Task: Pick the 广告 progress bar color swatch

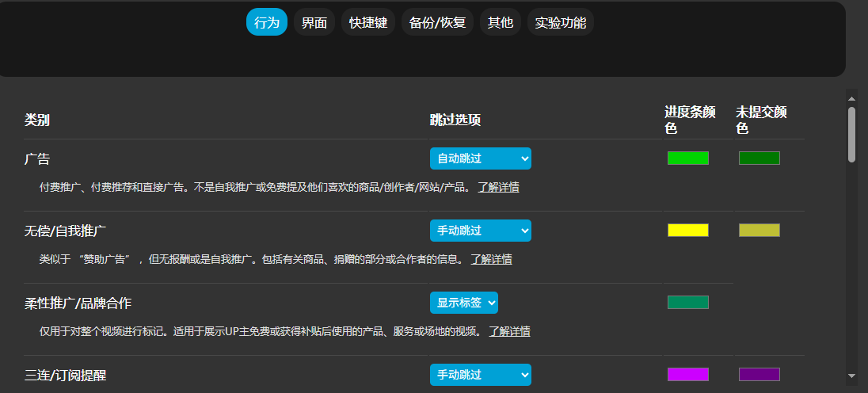Action: coord(688,158)
